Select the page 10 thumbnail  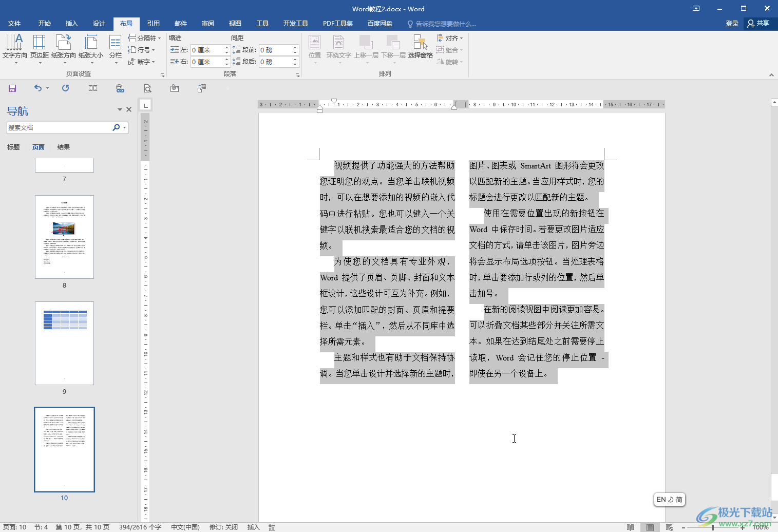click(64, 449)
